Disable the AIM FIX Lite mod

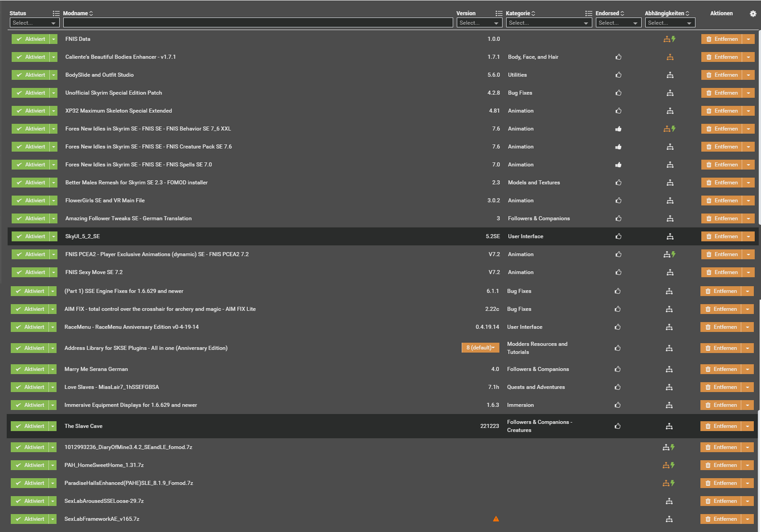point(30,309)
